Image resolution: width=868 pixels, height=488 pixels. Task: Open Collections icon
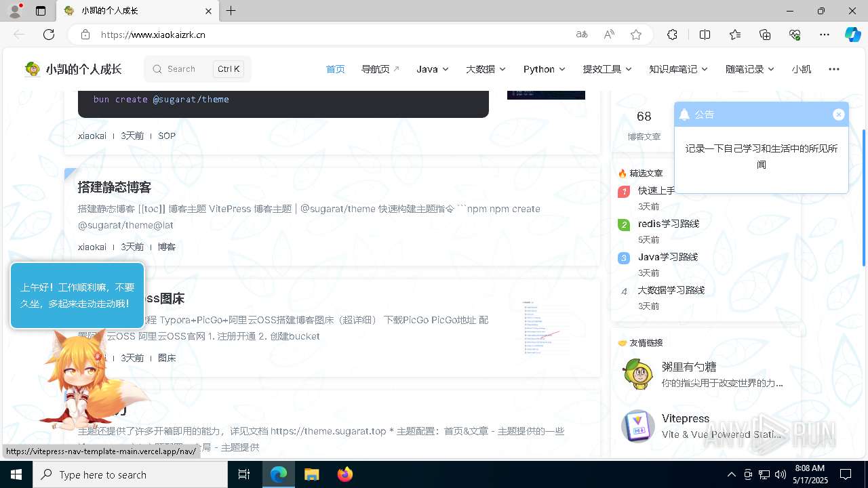coord(765,35)
